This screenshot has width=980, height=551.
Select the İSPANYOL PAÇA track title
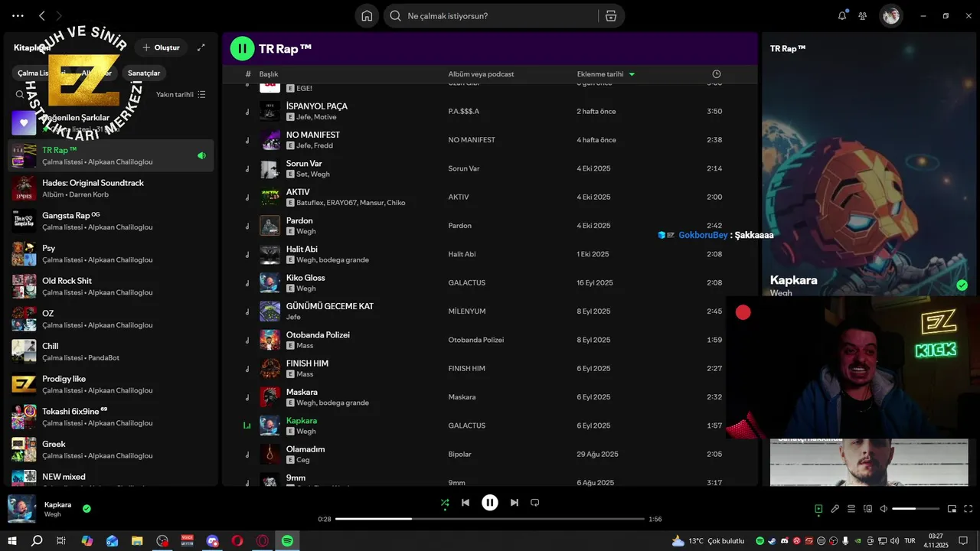pos(317,106)
